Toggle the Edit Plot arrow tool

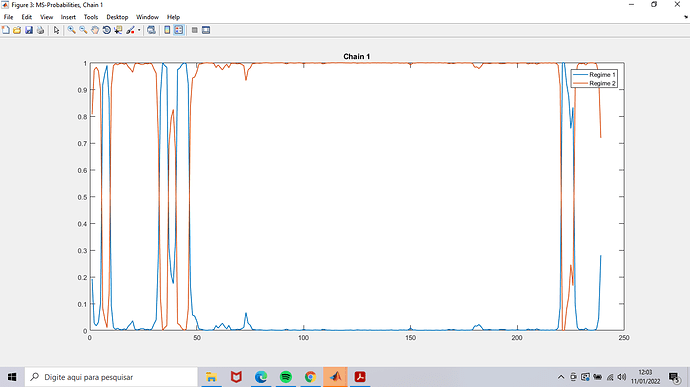(x=56, y=30)
